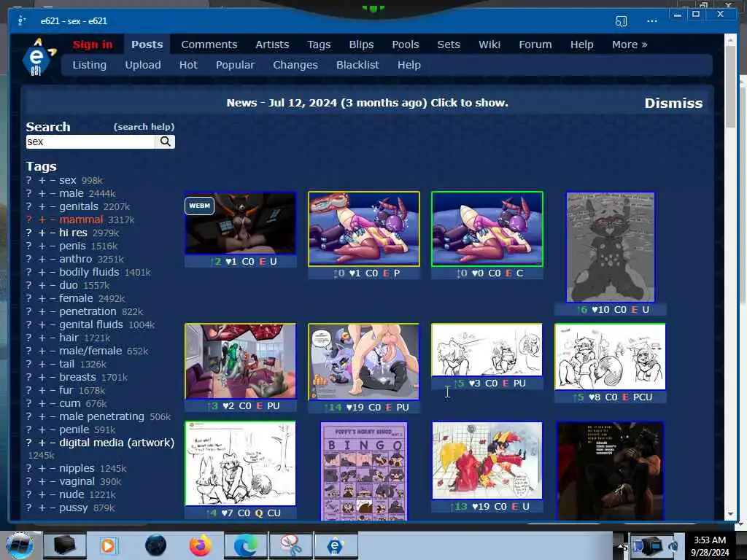Go to the Artists tab
This screenshot has width=747, height=560.
272,44
